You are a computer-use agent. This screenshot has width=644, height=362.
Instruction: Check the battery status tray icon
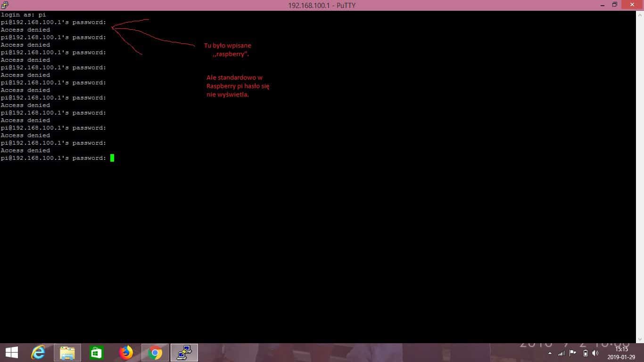pos(585,353)
